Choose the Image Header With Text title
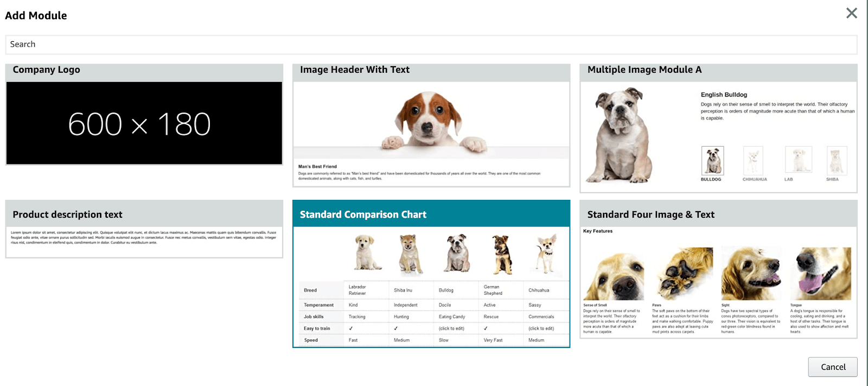Viewport: 868px width, 386px height. pyautogui.click(x=355, y=70)
